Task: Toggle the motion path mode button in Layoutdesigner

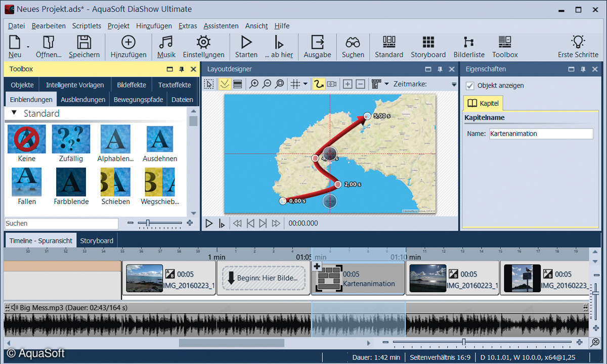Action: coord(318,84)
